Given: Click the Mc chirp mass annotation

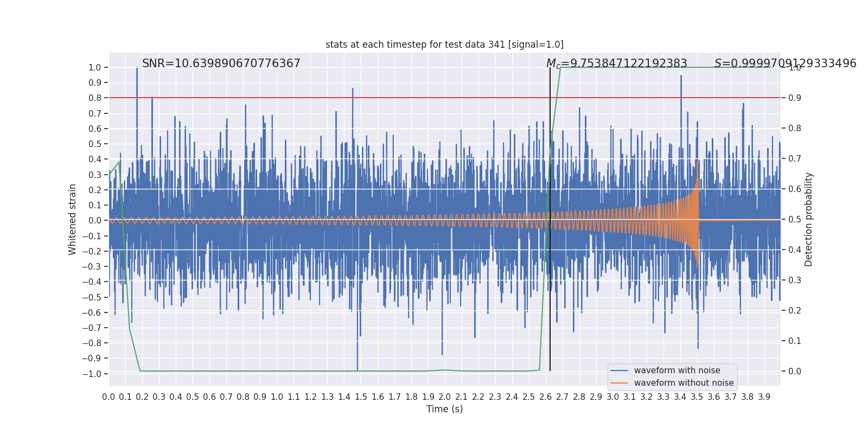Looking at the screenshot, I should tap(616, 63).
